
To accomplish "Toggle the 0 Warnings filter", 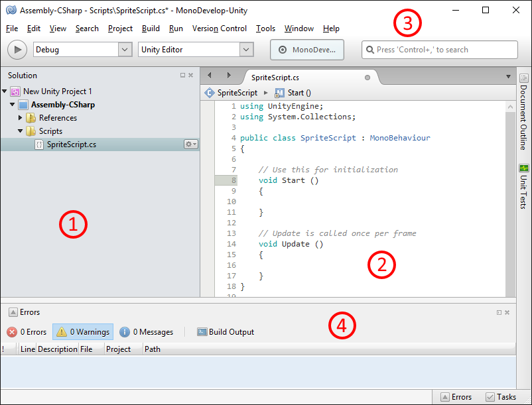I will (83, 332).
